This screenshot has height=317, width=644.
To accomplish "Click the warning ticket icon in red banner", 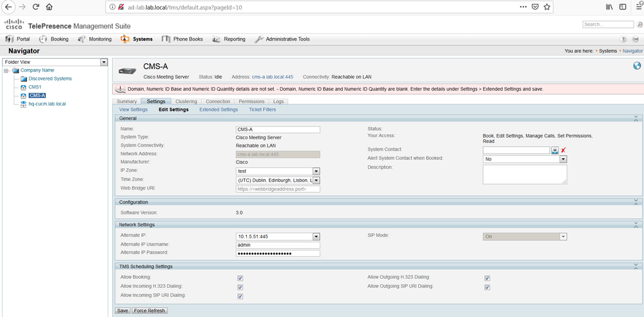I will 121,89.
